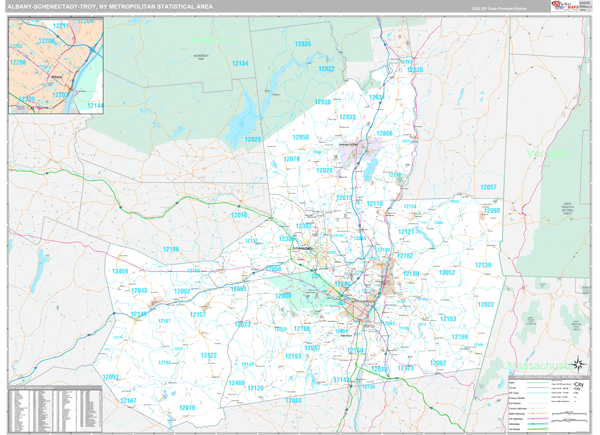Select ZIP code 12010 label
Viewport: 600px width, 435px height.
(x=239, y=215)
